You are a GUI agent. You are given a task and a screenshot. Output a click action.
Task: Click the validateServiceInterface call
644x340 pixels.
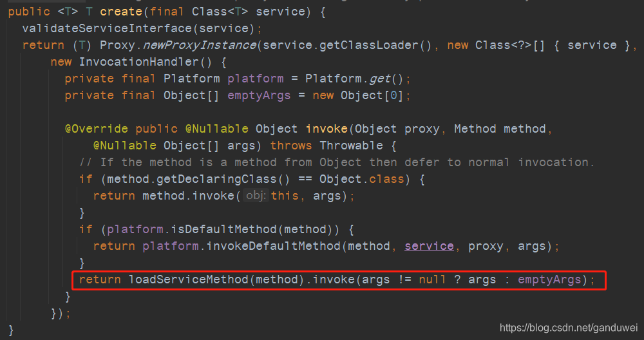point(108,28)
